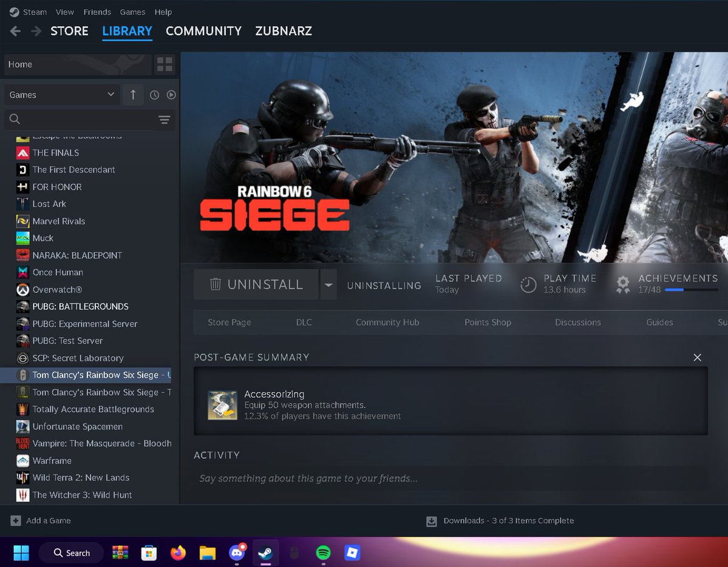
Task: Select the Lost Ark icon
Action: (x=22, y=204)
